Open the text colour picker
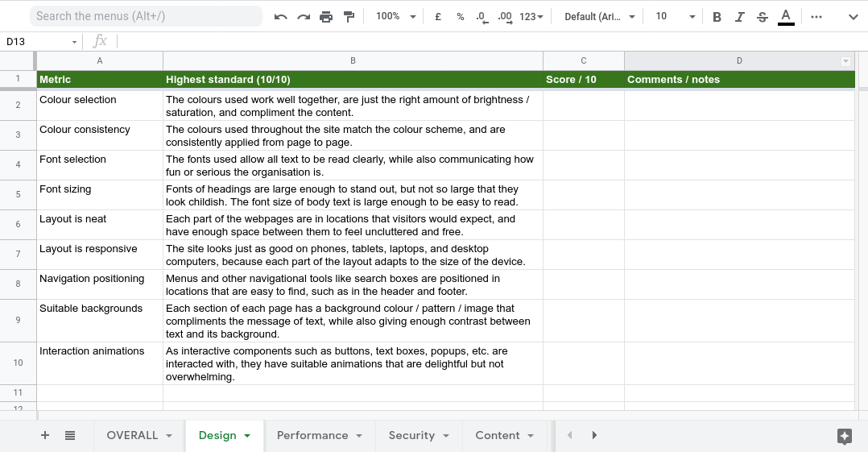This screenshot has width=868, height=452. (786, 17)
